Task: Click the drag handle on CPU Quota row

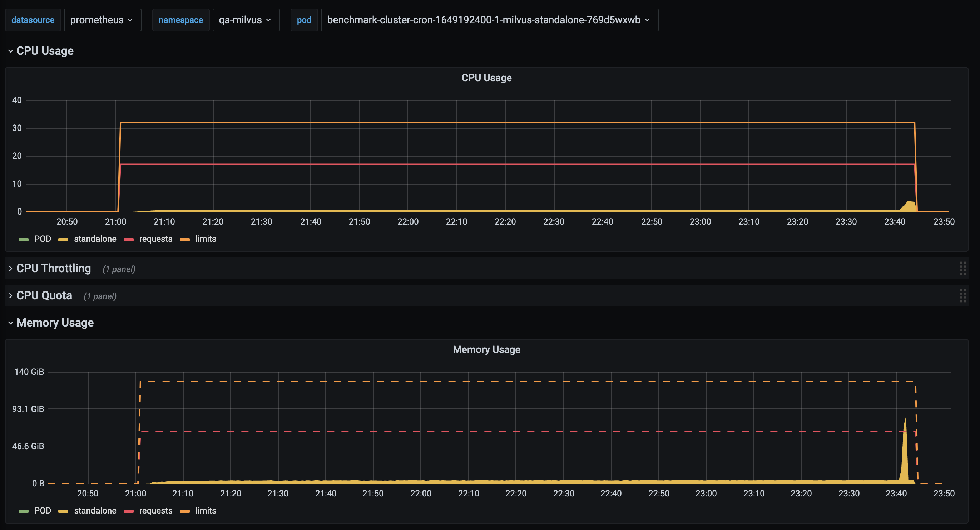Action: (x=962, y=295)
